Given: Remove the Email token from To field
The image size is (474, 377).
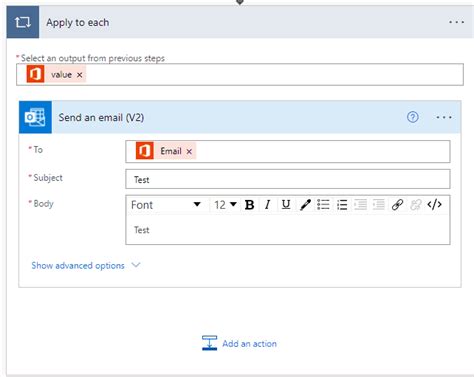Looking at the screenshot, I should tap(189, 151).
